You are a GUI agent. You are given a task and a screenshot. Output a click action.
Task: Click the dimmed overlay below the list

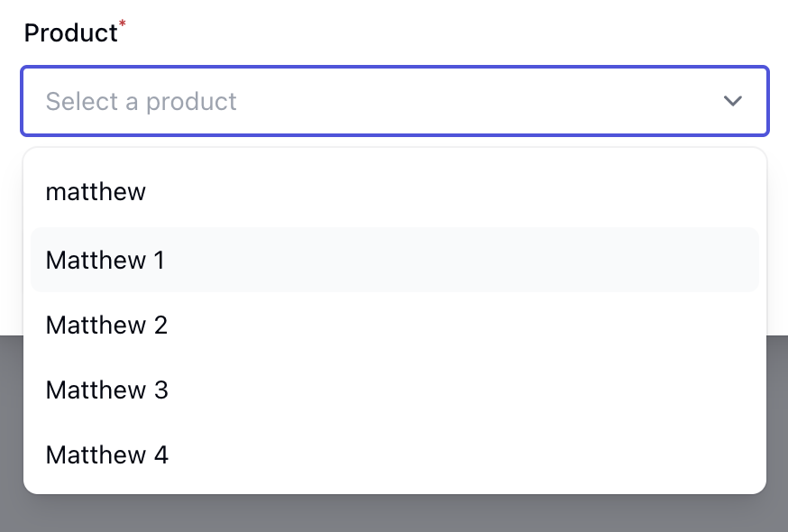(x=394, y=514)
